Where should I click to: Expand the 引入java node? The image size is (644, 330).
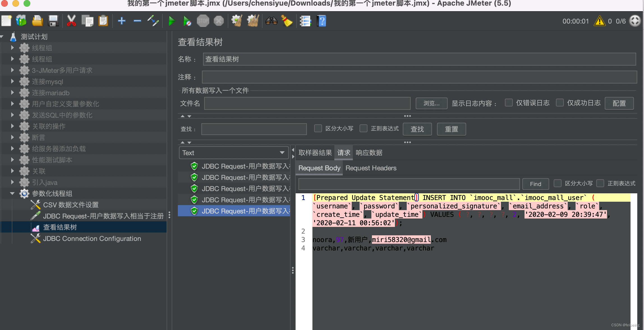pyautogui.click(x=12, y=182)
